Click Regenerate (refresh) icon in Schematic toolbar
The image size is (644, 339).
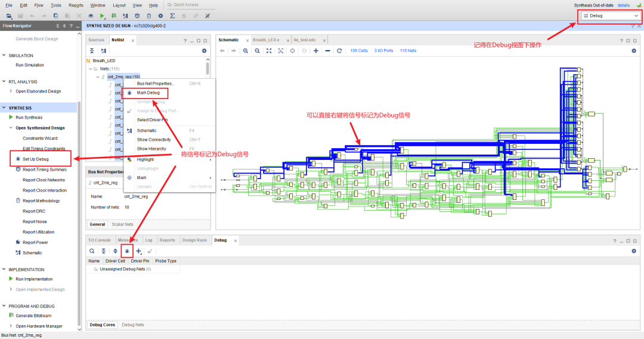[x=339, y=51]
